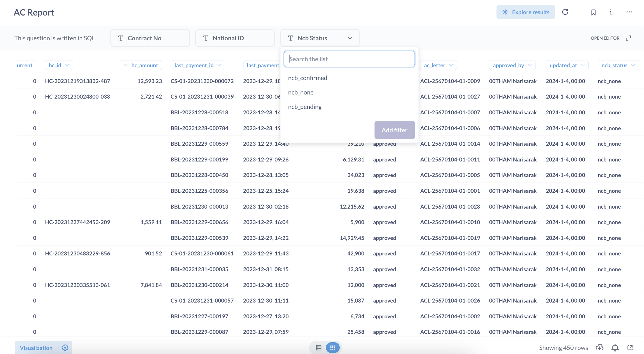Focus the Search the list field
This screenshot has height=354, width=644.
[349, 59]
